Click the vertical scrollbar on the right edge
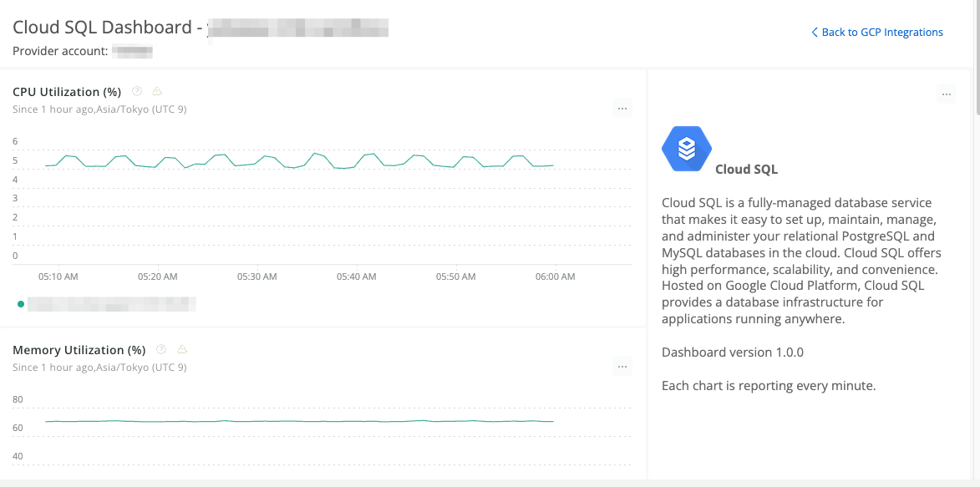This screenshot has height=487, width=980. point(975,92)
